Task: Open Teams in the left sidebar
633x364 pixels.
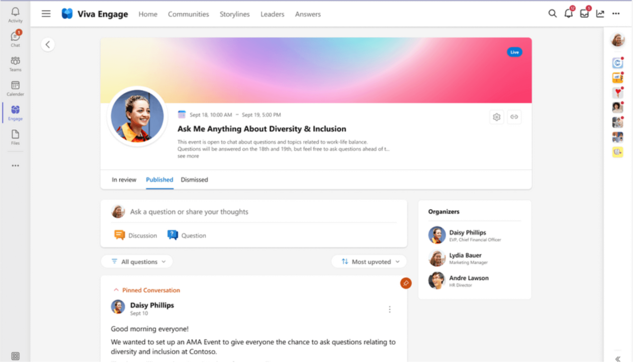Action: coord(15,64)
